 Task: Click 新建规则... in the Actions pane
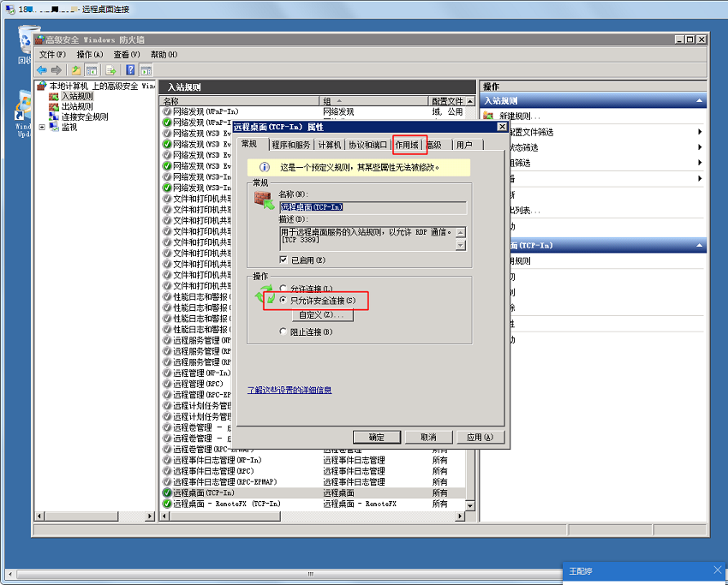click(520, 116)
